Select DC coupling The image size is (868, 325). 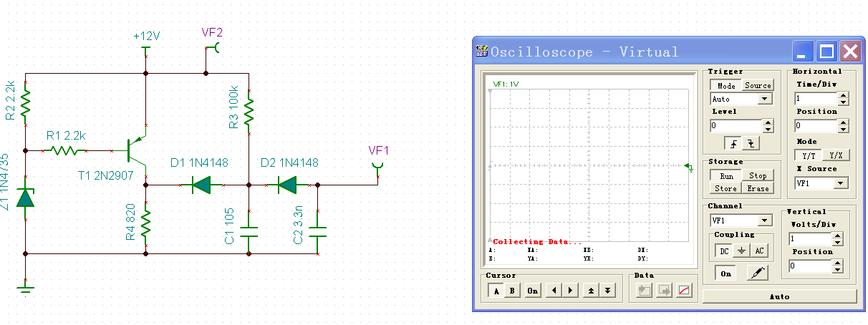pos(725,251)
